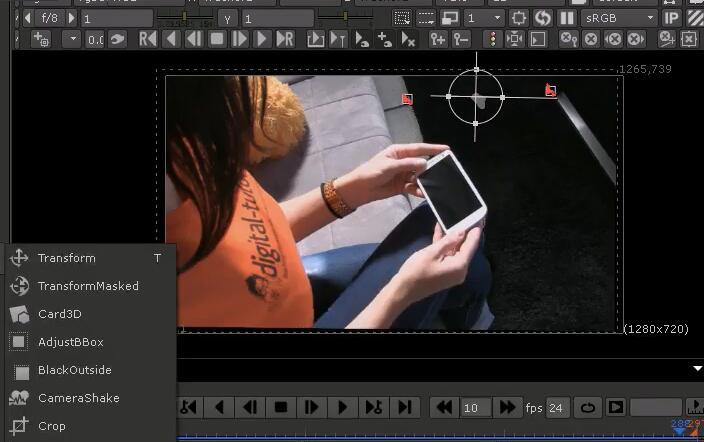704x442 pixels.
Task: Track one frame forward in tracker toolbar
Action: click(239, 40)
